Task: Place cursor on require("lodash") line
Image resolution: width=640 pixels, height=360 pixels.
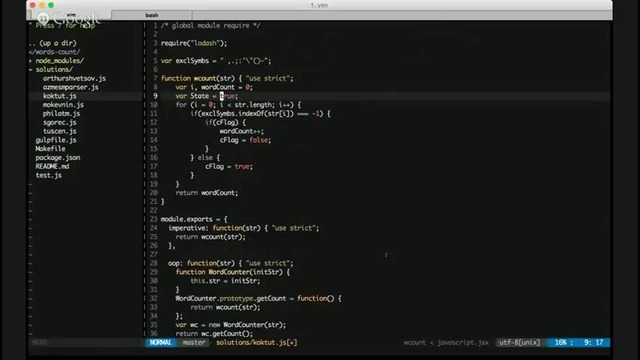Action: click(194, 43)
